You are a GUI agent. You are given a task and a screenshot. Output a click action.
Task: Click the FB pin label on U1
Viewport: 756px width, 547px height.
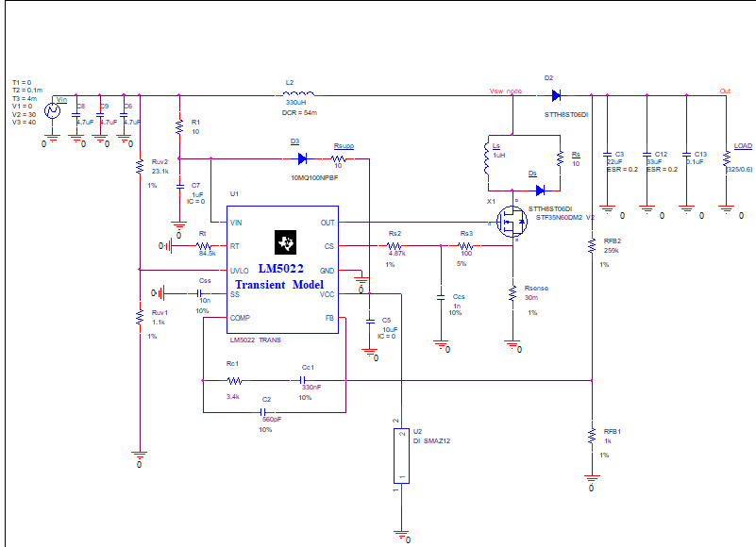329,318
